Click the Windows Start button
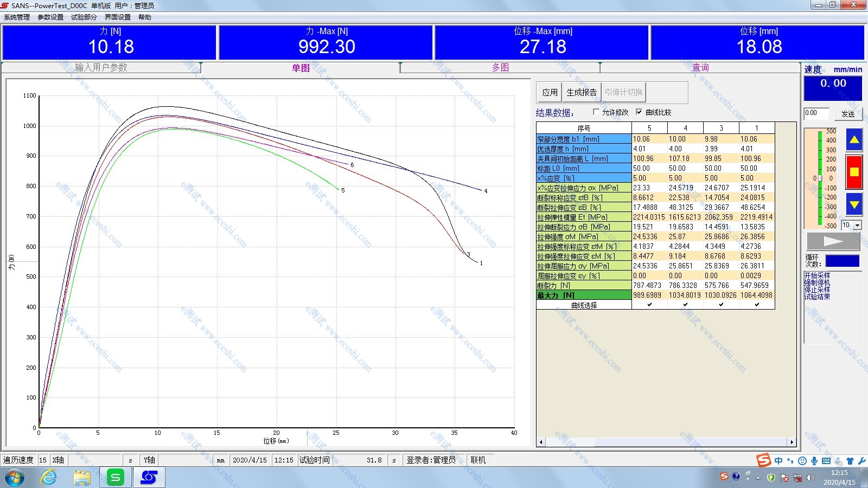 click(x=15, y=477)
